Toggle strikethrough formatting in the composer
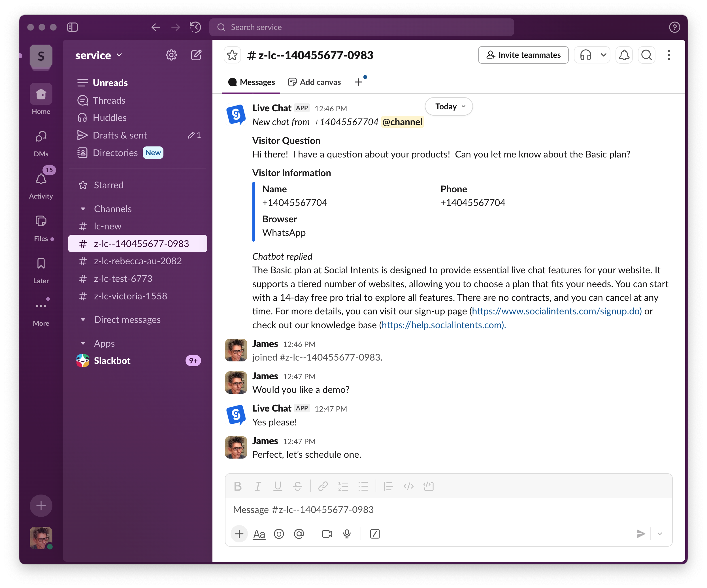The width and height of the screenshot is (707, 588). coord(298,486)
